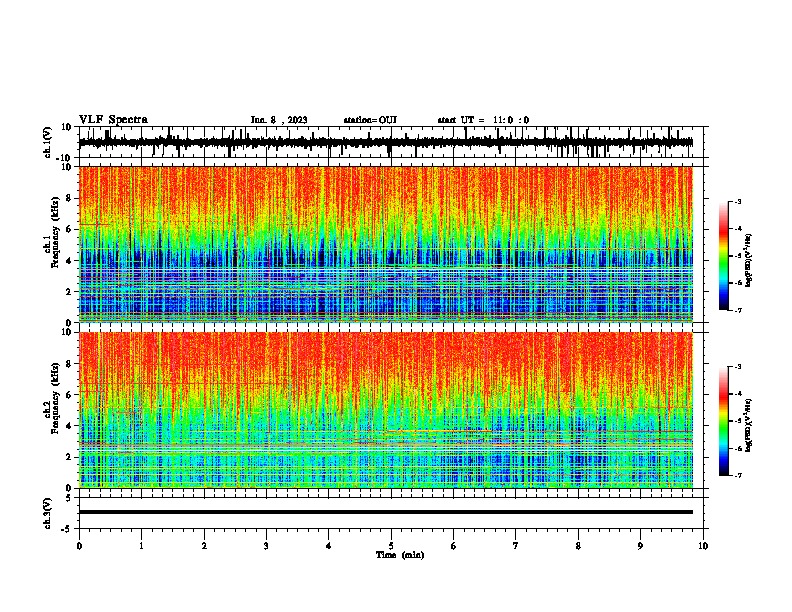Click the "-5" tick on ch.3(V) axis
The width and height of the screenshot is (792, 612).
pyautogui.click(x=68, y=529)
